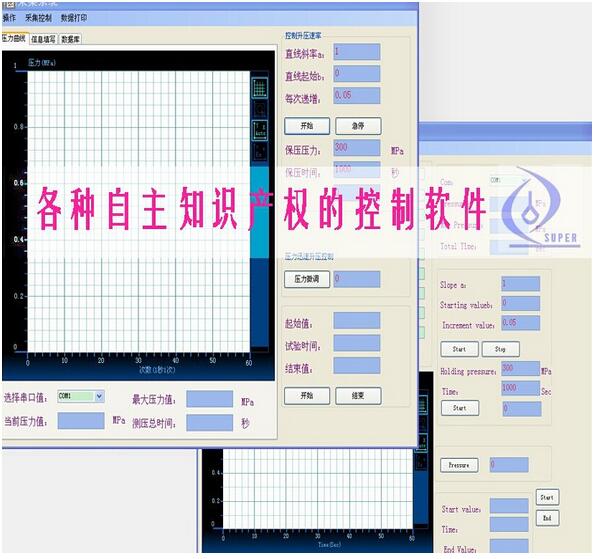Focus the End Value input field
Screen dimensions: 597x559
(509, 546)
